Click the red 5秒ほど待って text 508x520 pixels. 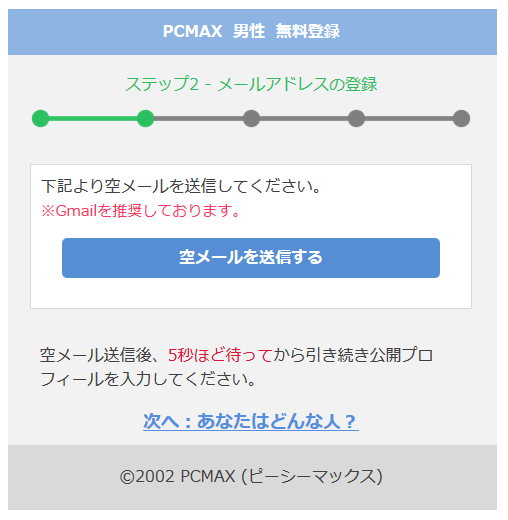point(220,355)
